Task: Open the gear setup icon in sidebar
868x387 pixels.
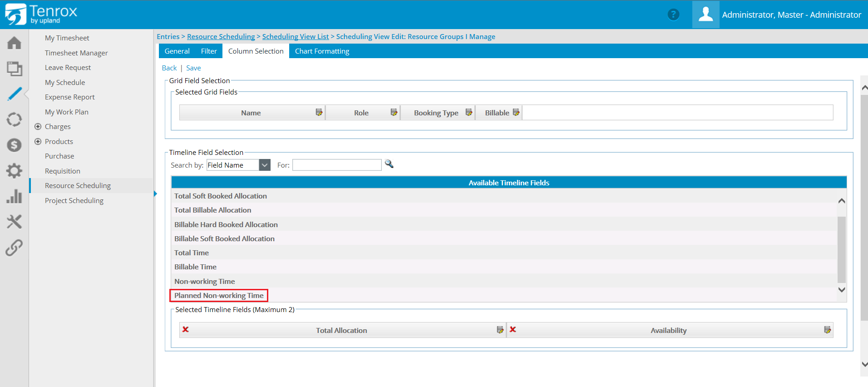Action: pyautogui.click(x=14, y=171)
